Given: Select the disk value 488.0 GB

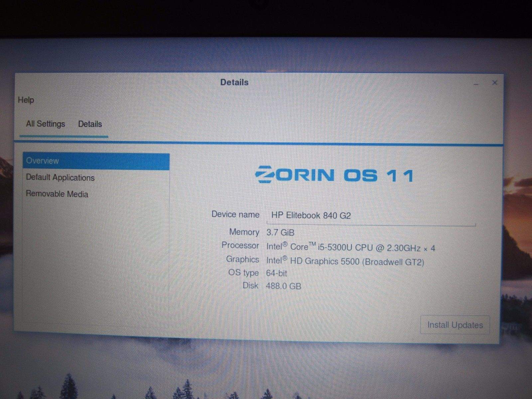Looking at the screenshot, I should (x=284, y=286).
